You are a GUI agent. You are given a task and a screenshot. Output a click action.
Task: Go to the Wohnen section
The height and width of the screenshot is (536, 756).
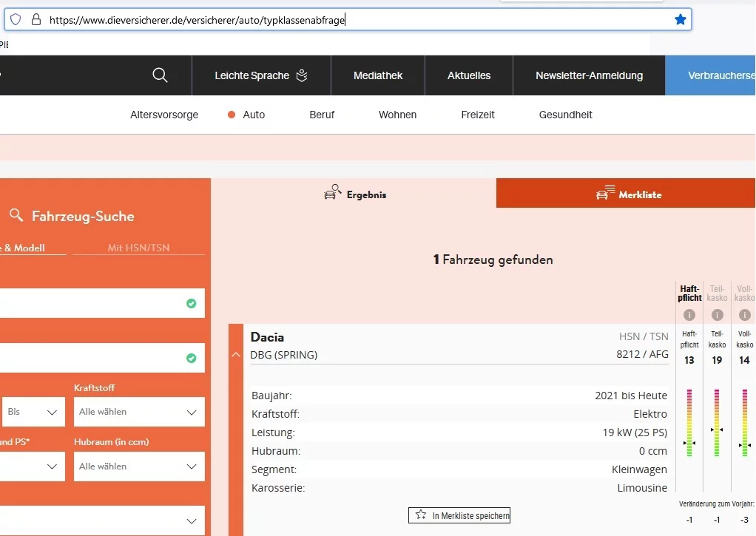coord(397,115)
